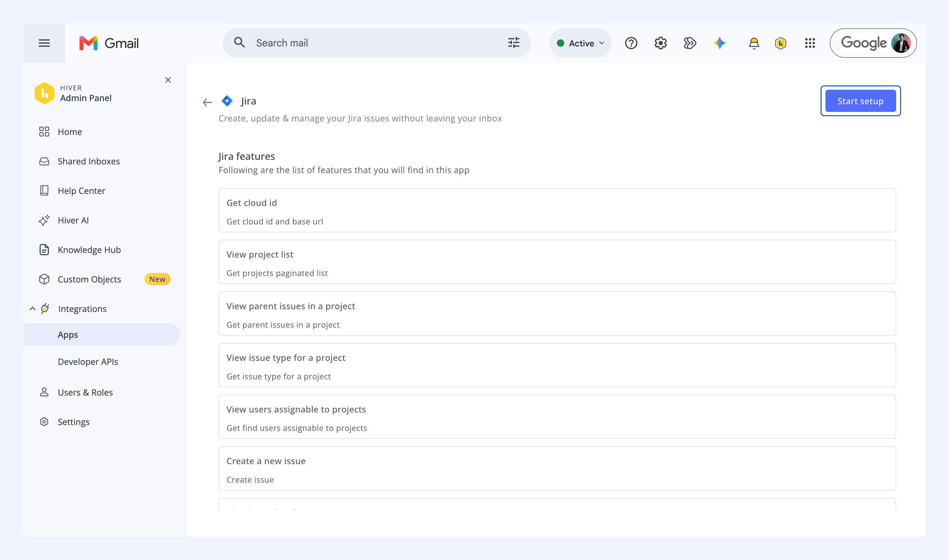This screenshot has height=560, width=949.
Task: Click "View issue type for a project" card
Action: [x=557, y=365]
